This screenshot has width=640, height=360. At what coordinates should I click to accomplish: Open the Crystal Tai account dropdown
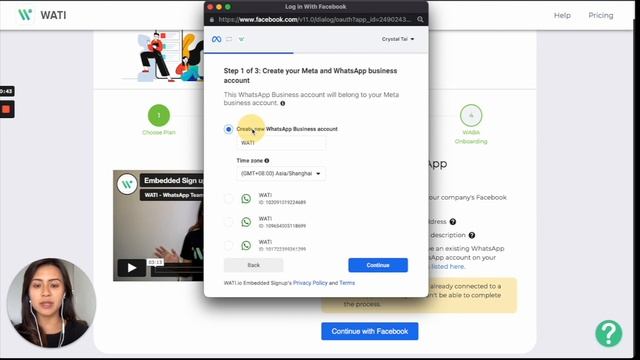coord(398,39)
